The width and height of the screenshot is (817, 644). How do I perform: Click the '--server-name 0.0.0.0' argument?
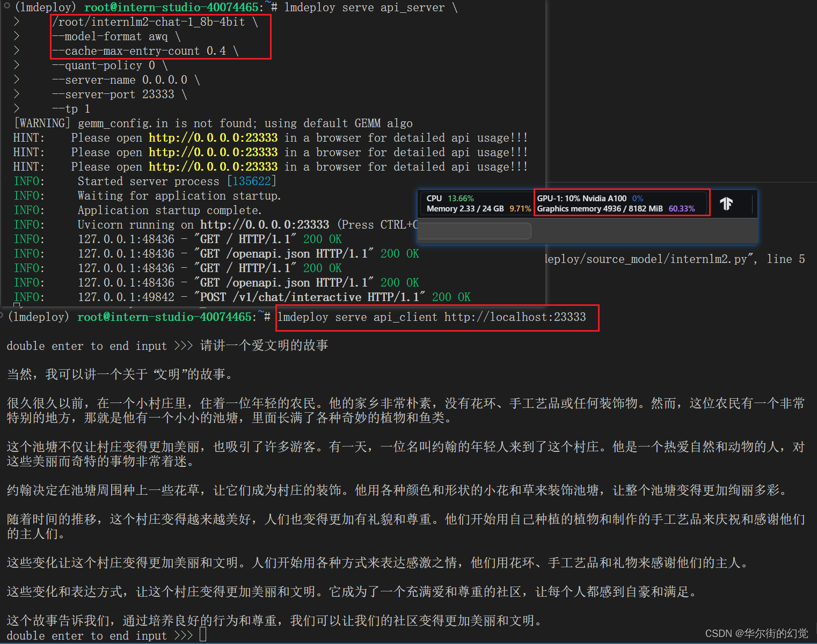[x=120, y=80]
